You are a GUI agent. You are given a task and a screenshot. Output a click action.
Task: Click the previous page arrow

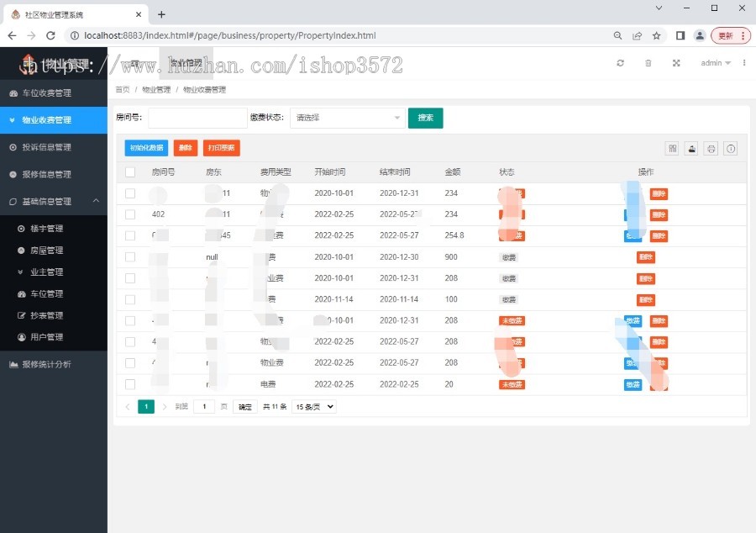[128, 407]
